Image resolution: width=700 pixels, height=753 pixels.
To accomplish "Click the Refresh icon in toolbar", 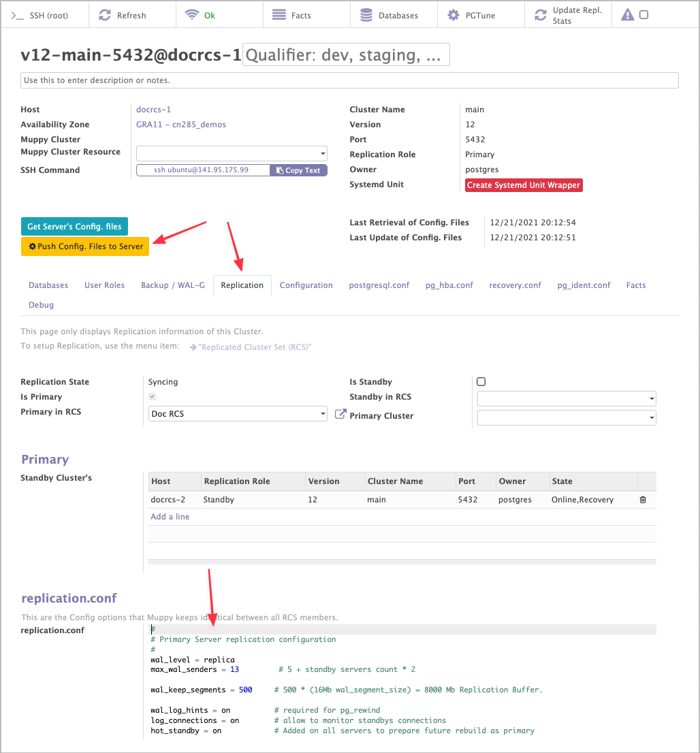I will pos(105,15).
